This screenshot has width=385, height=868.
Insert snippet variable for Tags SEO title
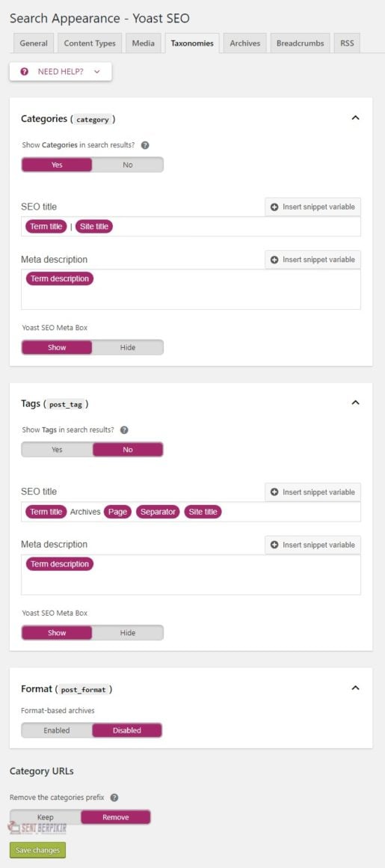pyautogui.click(x=312, y=492)
